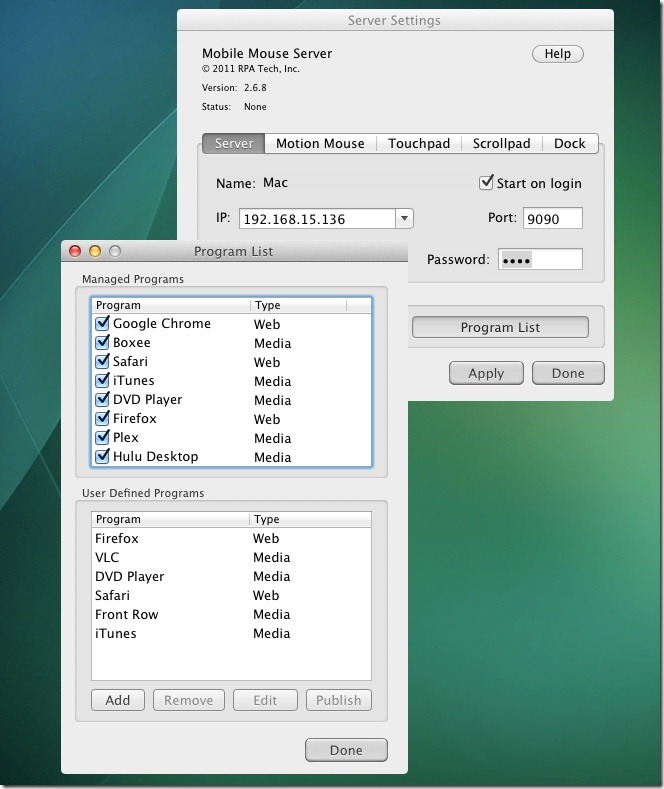Select iTunes row in User Defined Programs
Screen dimensions: 664x789
pyautogui.click(x=231, y=634)
